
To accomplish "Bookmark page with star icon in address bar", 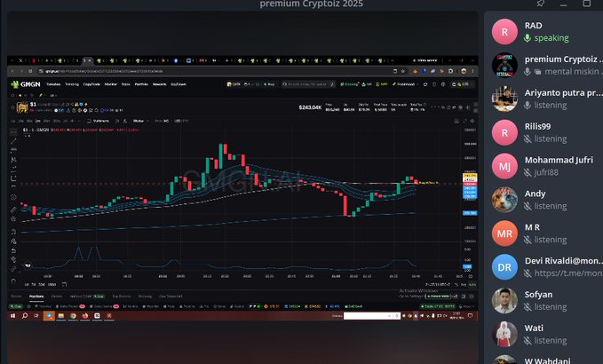I will (x=403, y=71).
